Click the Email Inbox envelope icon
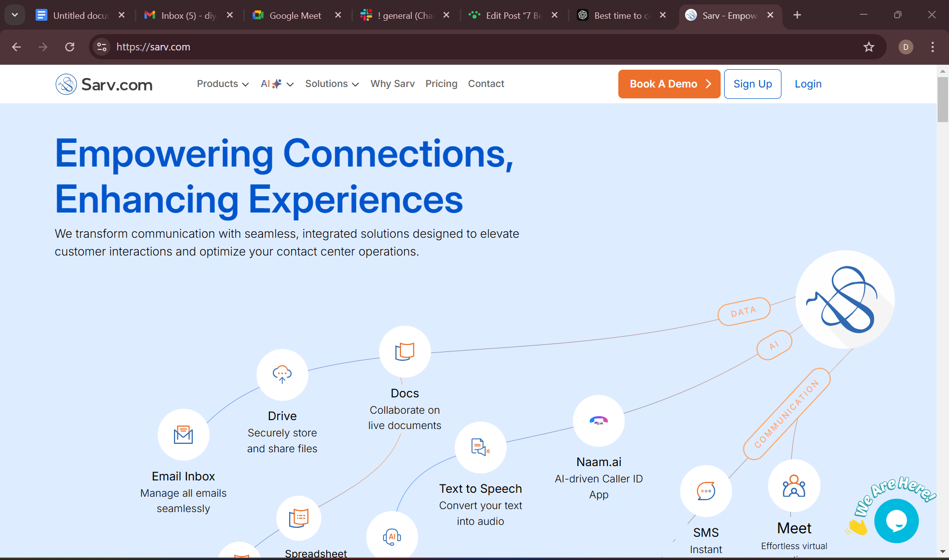 (183, 435)
